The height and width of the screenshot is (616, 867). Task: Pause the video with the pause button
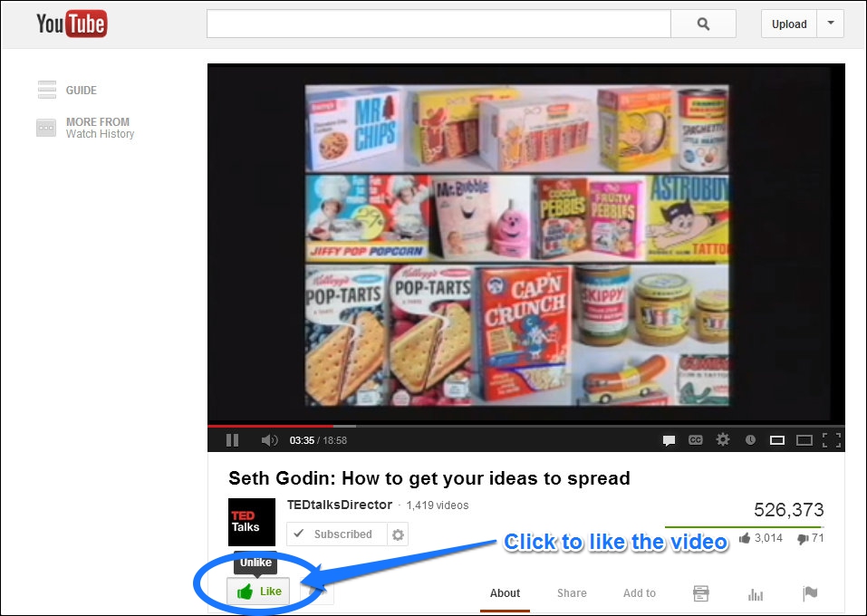(x=232, y=440)
